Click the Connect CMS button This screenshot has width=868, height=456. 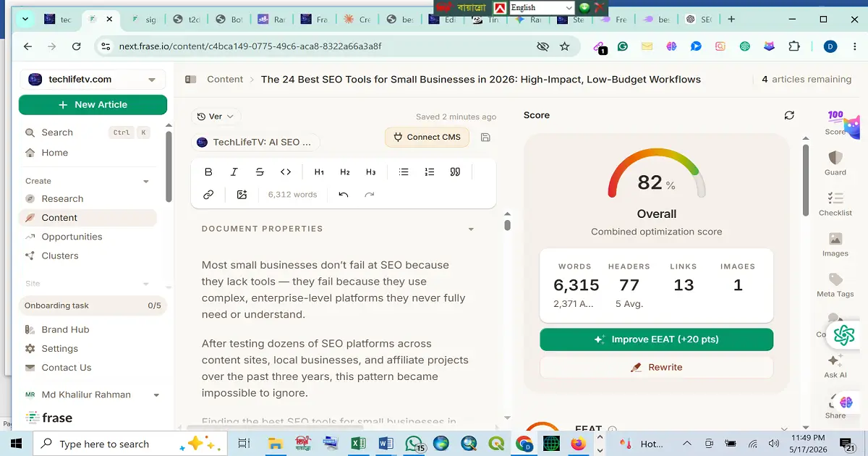click(427, 137)
